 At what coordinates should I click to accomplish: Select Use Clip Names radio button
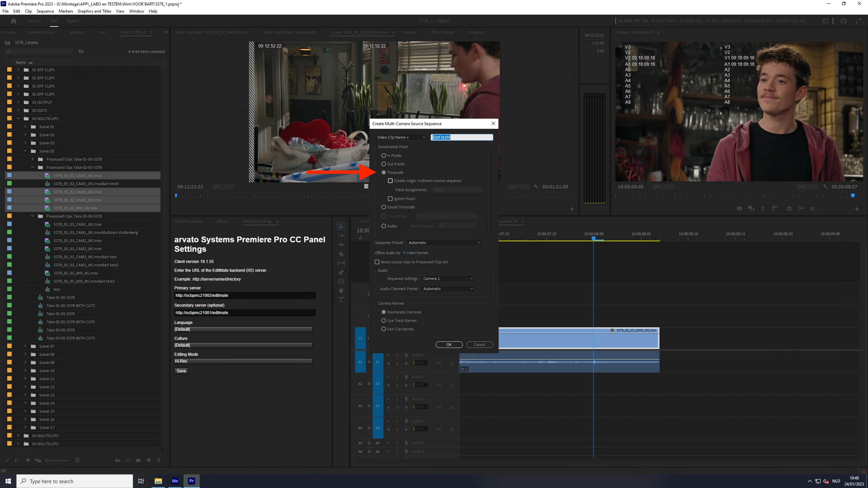(x=383, y=329)
